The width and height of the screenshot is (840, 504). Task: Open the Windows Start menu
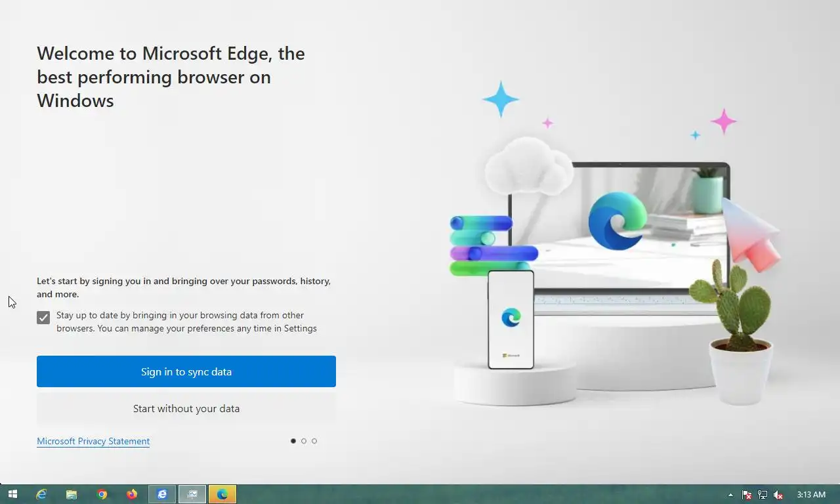(x=12, y=494)
